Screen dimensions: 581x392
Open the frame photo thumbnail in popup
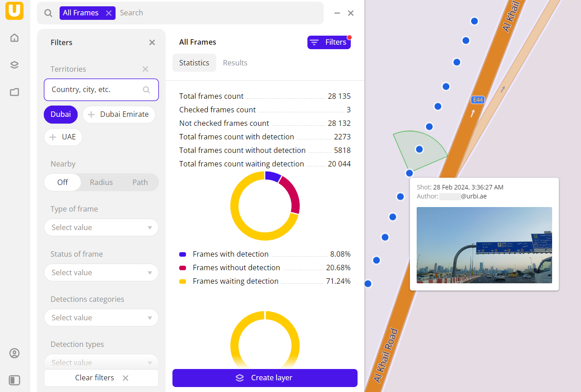[484, 245]
